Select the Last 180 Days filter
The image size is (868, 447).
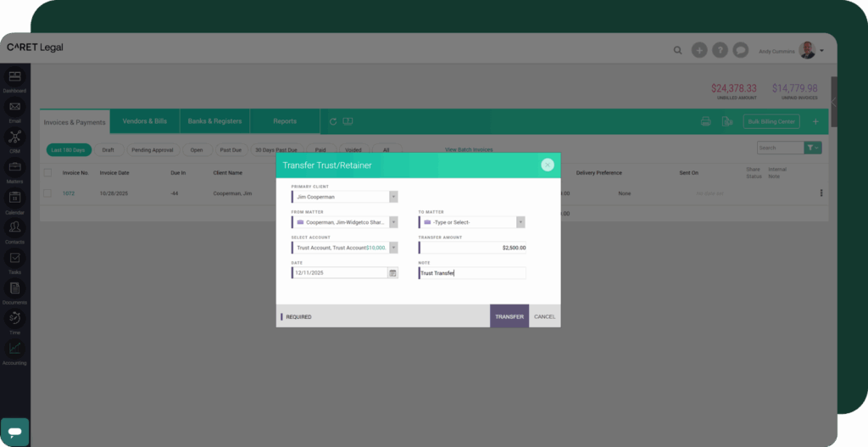pos(69,150)
